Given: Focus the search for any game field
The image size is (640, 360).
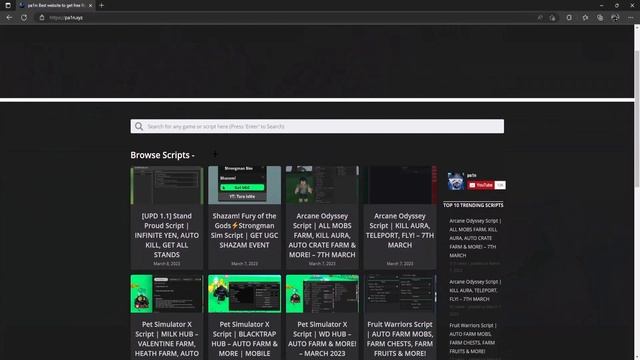Looking at the screenshot, I should pos(317,126).
